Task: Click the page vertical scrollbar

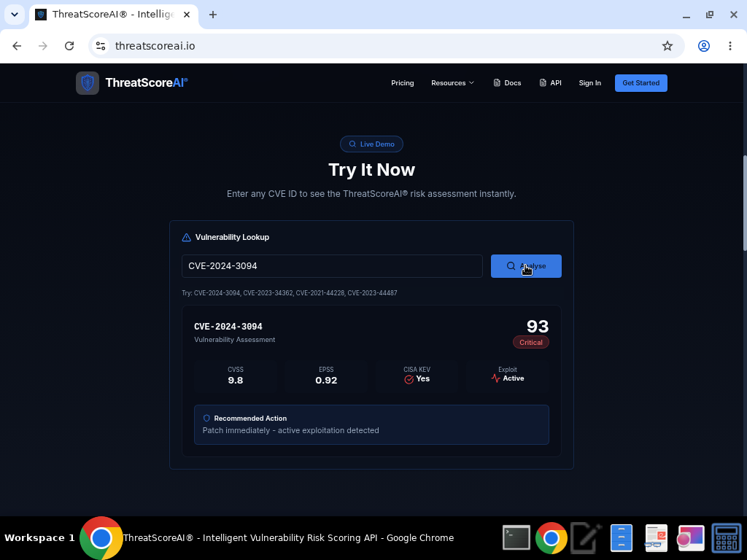Action: click(744, 203)
